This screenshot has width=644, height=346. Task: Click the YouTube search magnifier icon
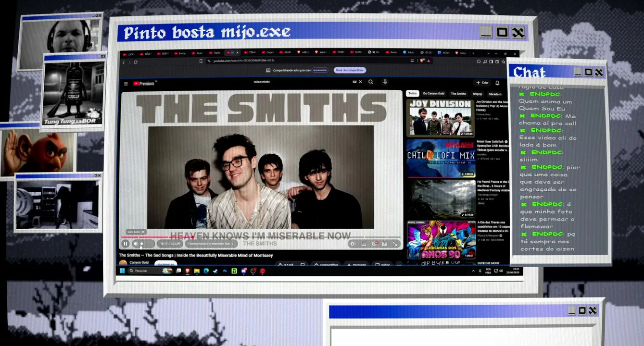371,82
